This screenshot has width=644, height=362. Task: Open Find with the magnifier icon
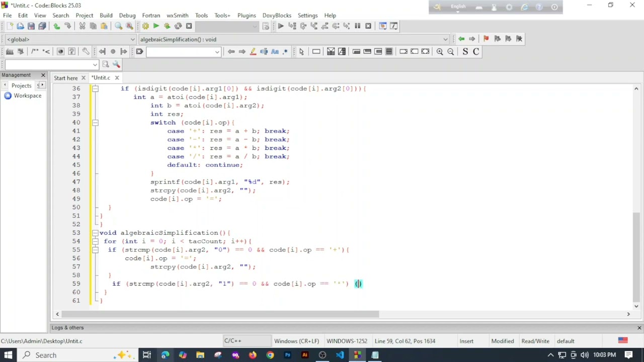point(119,26)
